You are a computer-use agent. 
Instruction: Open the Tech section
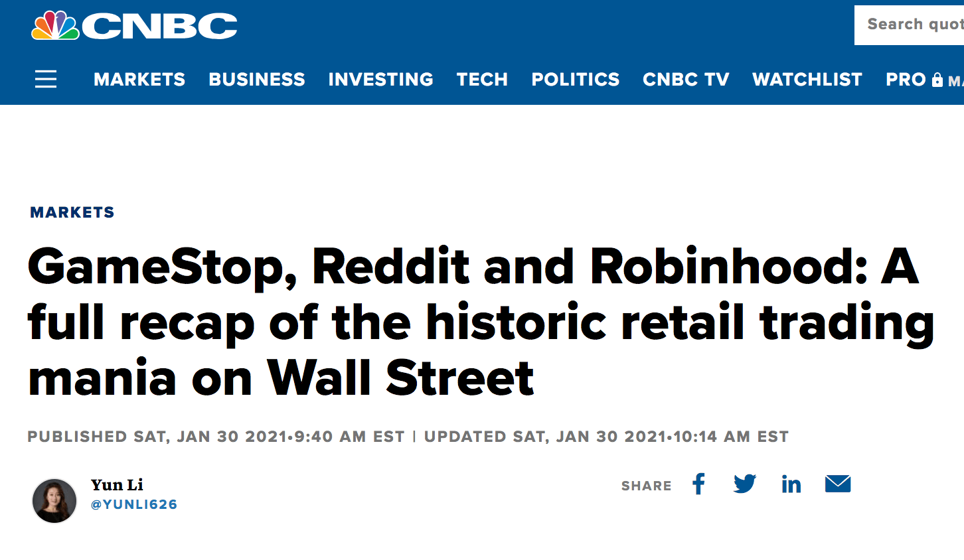[482, 80]
